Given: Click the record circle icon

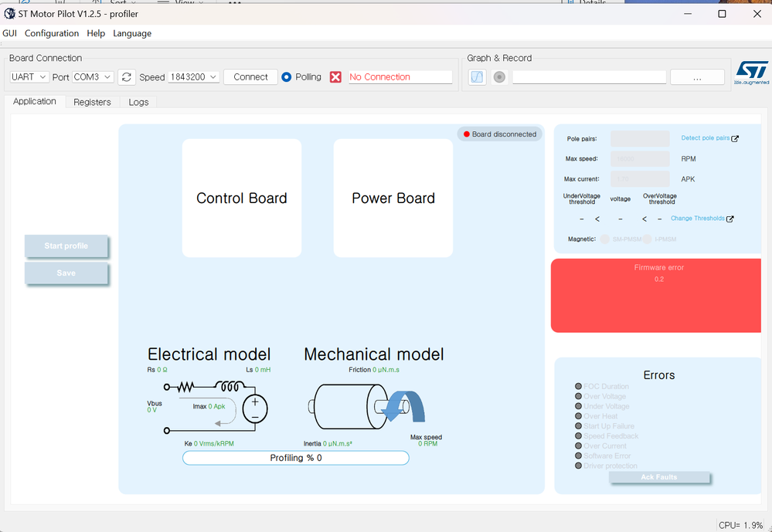Looking at the screenshot, I should pos(499,77).
